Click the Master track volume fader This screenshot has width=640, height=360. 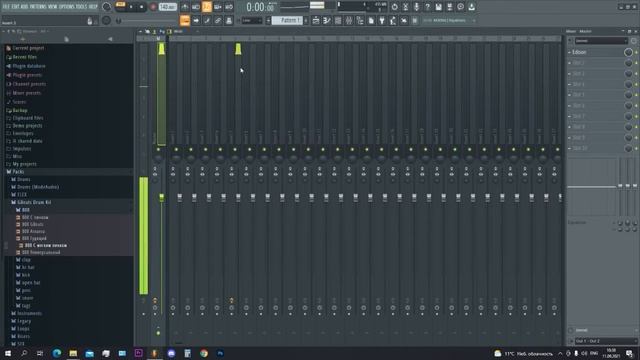coord(162,198)
